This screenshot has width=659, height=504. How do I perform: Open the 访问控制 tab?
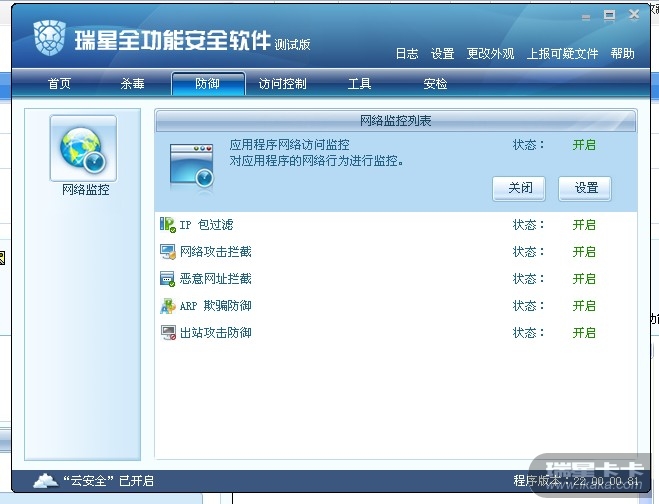pyautogui.click(x=282, y=84)
